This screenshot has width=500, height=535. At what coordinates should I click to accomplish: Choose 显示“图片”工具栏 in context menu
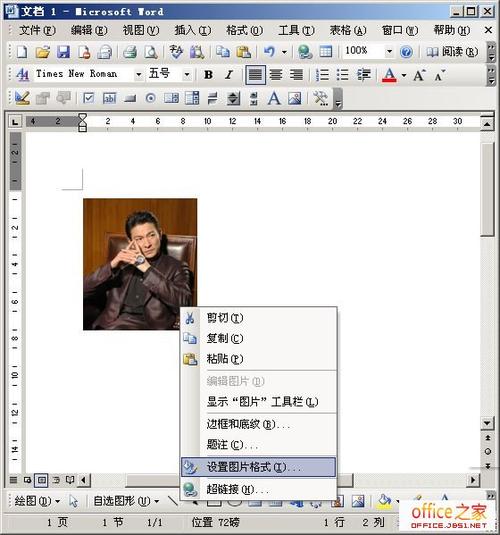[x=258, y=402]
